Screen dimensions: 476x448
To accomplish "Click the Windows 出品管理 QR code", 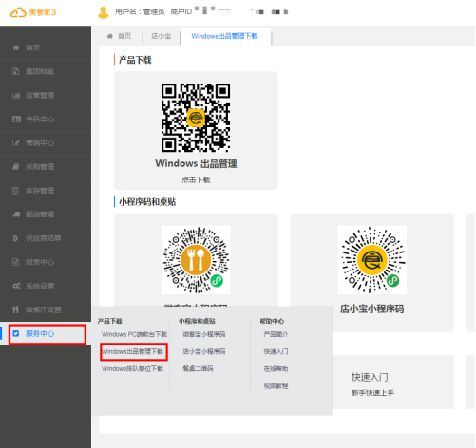I will coord(196,118).
